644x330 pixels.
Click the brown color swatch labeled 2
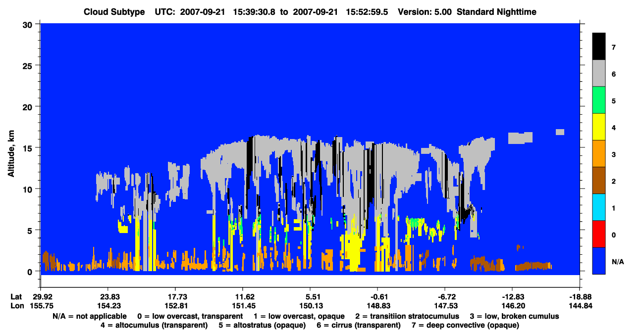tap(599, 181)
